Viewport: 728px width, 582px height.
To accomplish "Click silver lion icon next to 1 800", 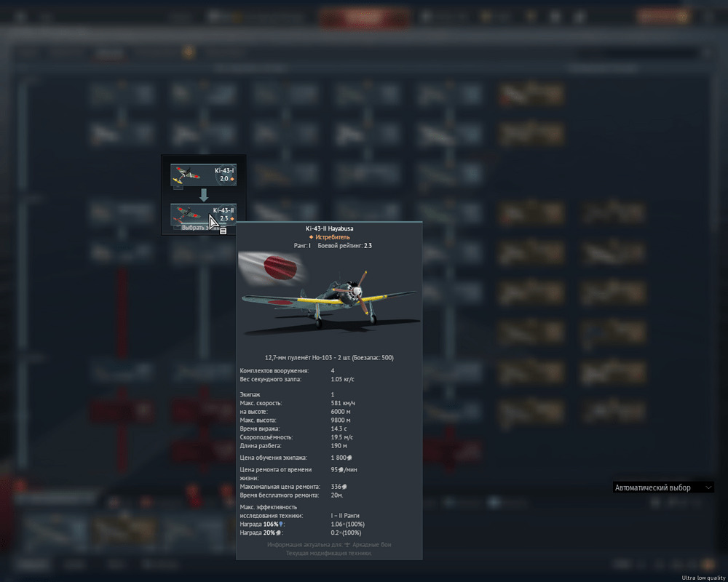I will tap(351, 458).
